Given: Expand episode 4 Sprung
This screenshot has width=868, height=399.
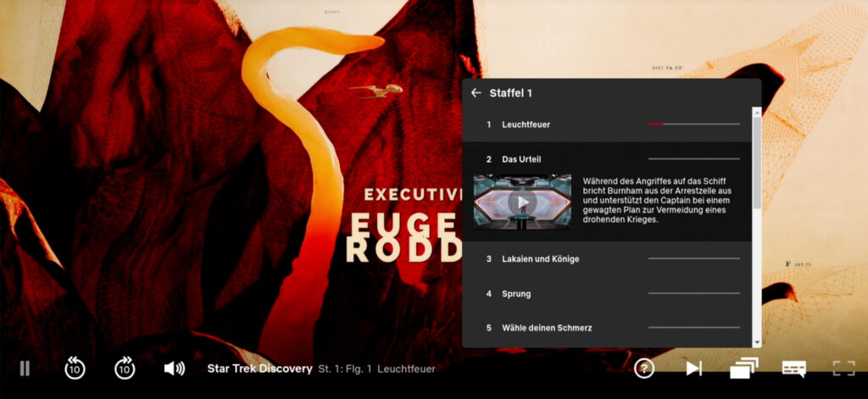Looking at the screenshot, I should pyautogui.click(x=515, y=294).
